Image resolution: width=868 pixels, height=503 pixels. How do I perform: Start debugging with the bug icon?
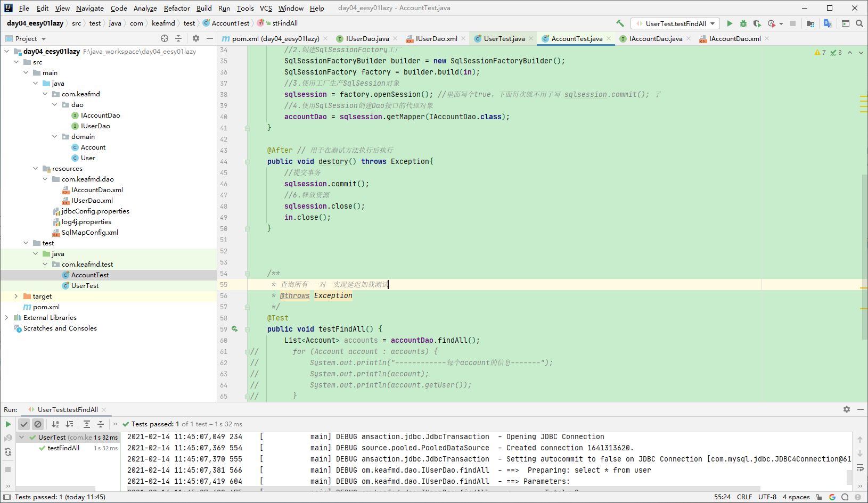pos(743,23)
